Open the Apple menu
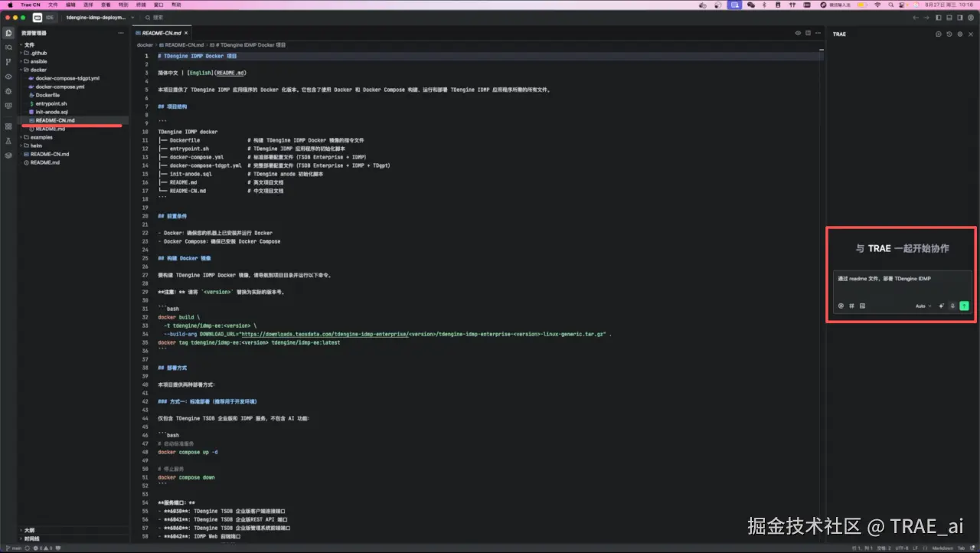The height and width of the screenshot is (553, 980). [x=9, y=5]
